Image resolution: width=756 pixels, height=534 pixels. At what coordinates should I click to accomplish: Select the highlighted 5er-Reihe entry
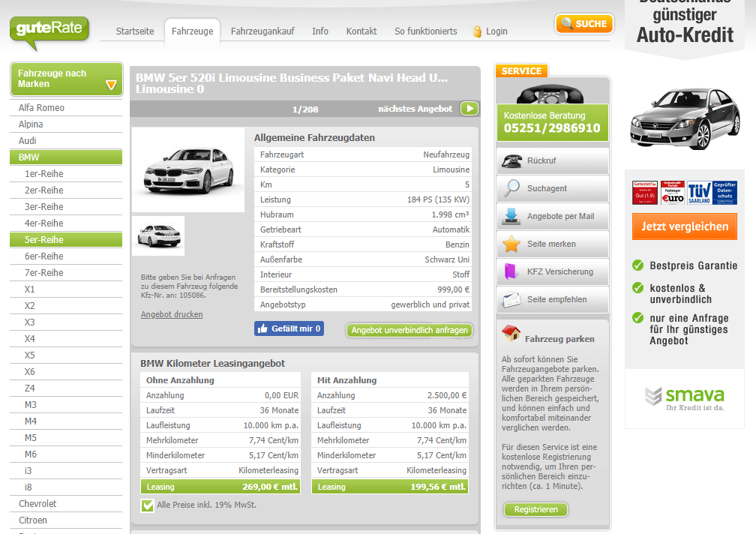point(66,239)
